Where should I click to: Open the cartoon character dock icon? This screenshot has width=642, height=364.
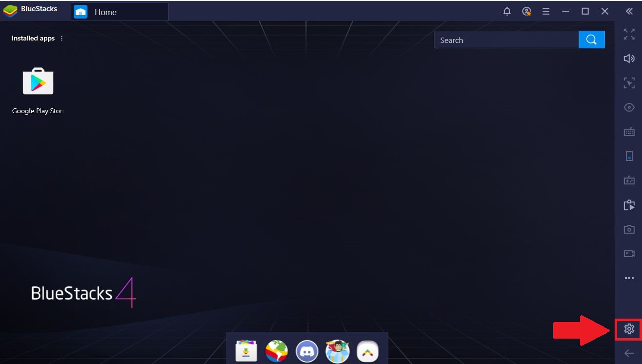338,351
